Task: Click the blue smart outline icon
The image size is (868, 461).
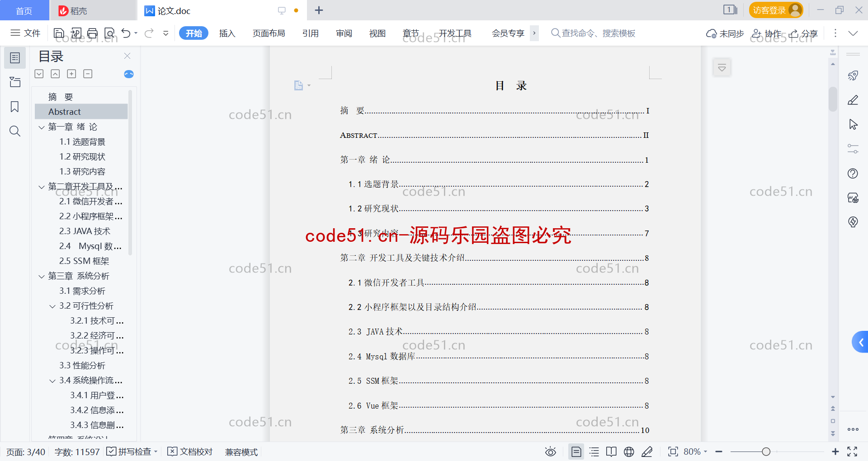Action: (129, 74)
